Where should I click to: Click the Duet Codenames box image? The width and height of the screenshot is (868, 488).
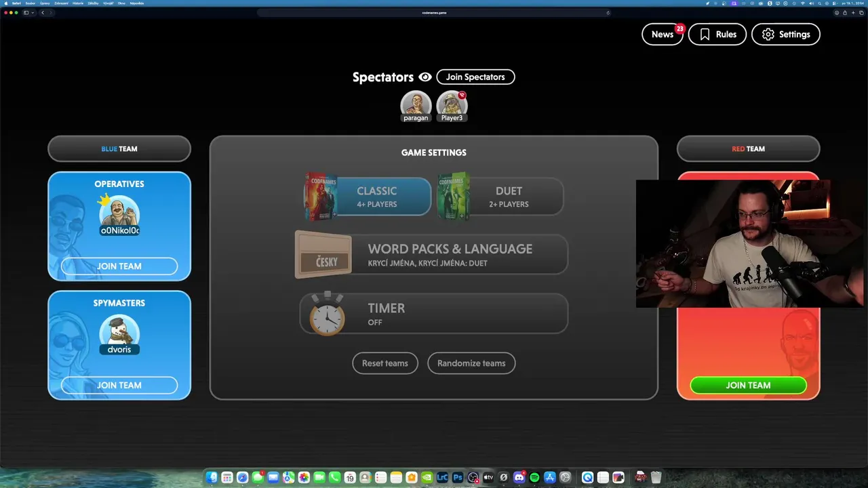(454, 196)
